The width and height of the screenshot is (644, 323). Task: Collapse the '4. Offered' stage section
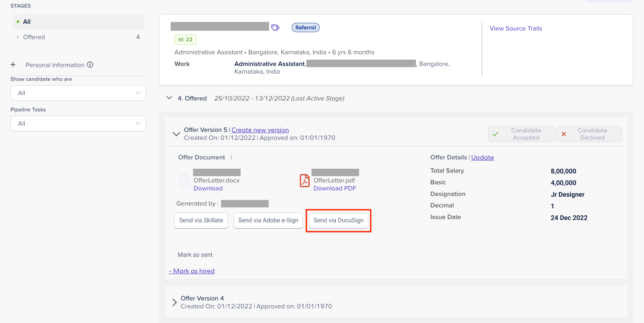[169, 98]
